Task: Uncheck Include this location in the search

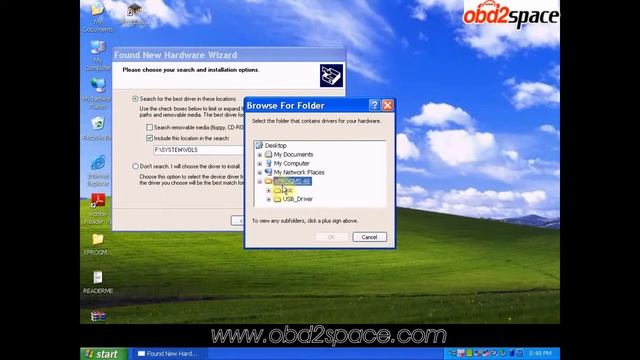Action: tap(149, 138)
